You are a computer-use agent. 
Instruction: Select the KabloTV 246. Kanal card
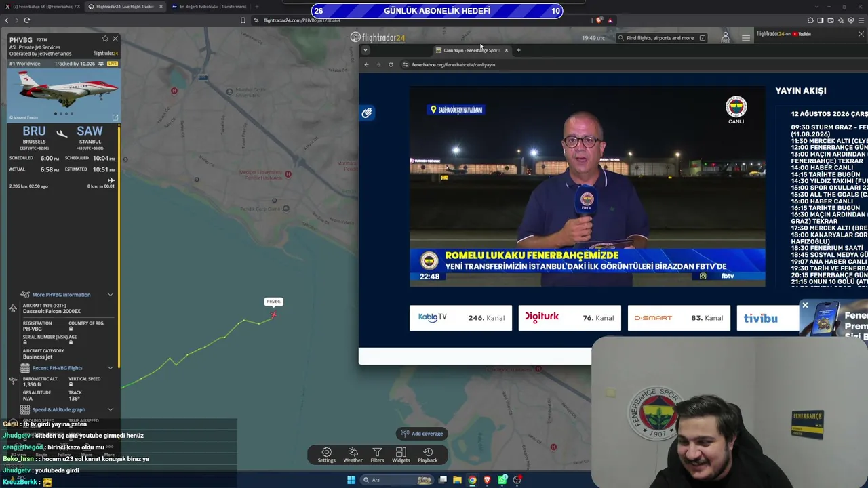point(460,318)
